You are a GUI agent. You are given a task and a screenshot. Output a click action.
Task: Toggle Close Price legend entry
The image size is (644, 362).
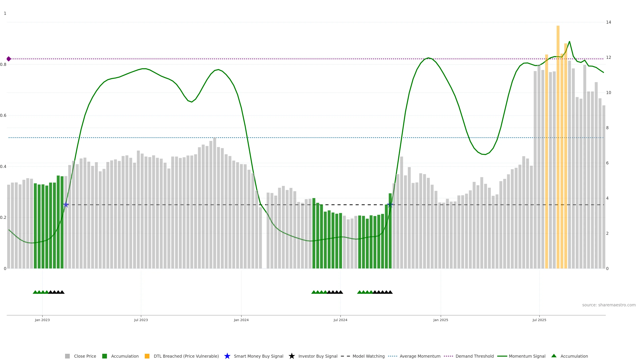tap(85, 356)
